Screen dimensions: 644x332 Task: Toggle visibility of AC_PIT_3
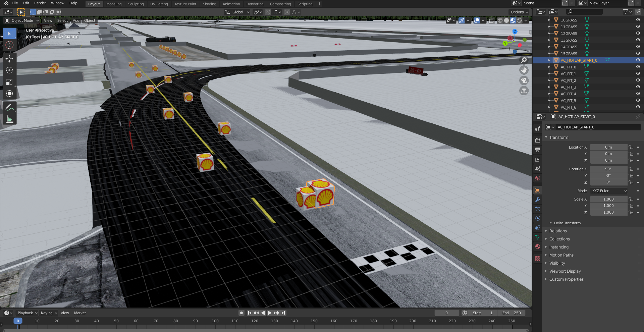(638, 87)
